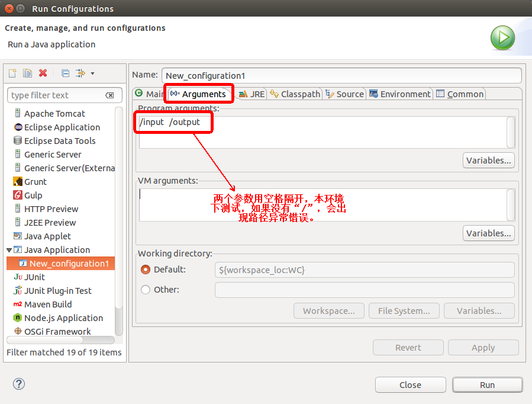532x404 pixels.
Task: Select Default working directory radio button
Action: tap(146, 270)
